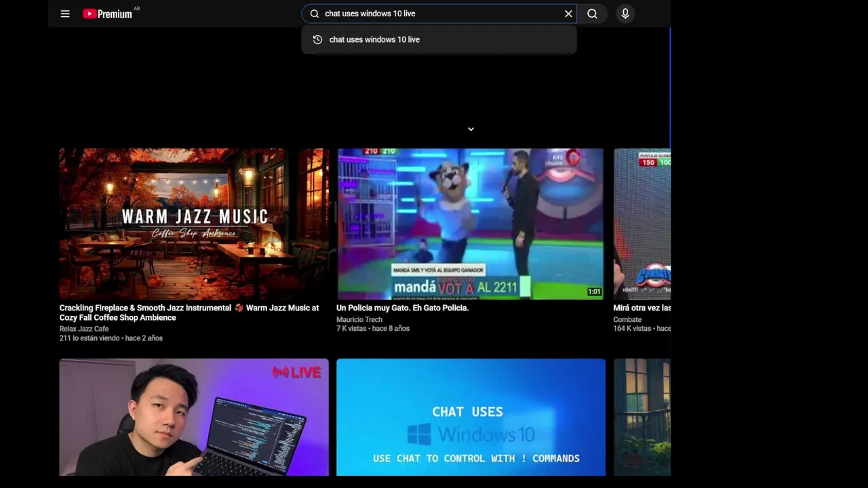Start voice search with microphone
Image resolution: width=868 pixels, height=488 pixels.
[625, 14]
